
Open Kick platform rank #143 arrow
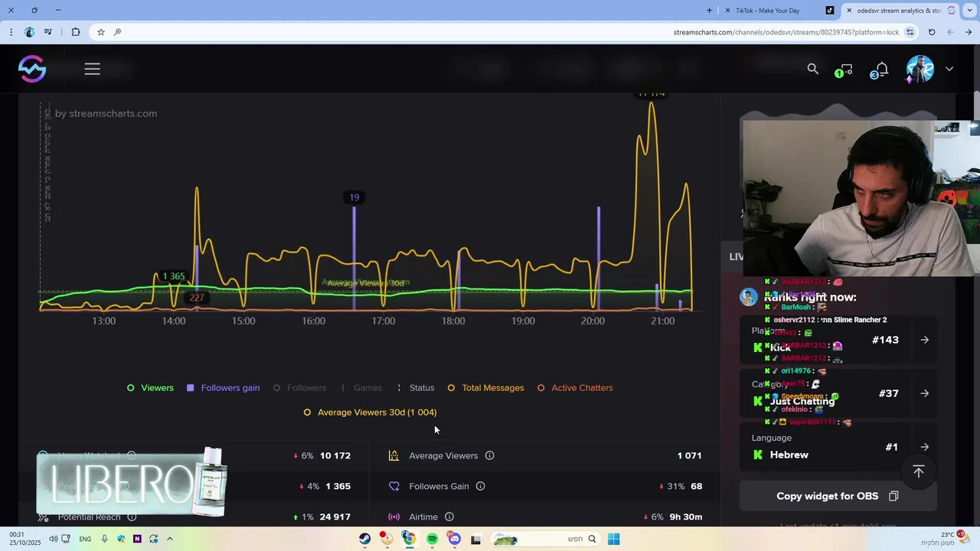click(x=925, y=340)
